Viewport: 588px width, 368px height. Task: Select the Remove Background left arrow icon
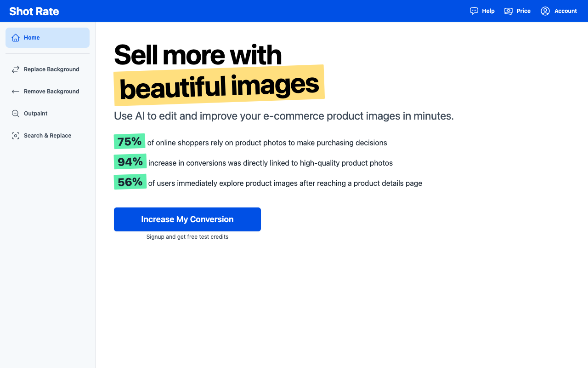click(x=16, y=92)
